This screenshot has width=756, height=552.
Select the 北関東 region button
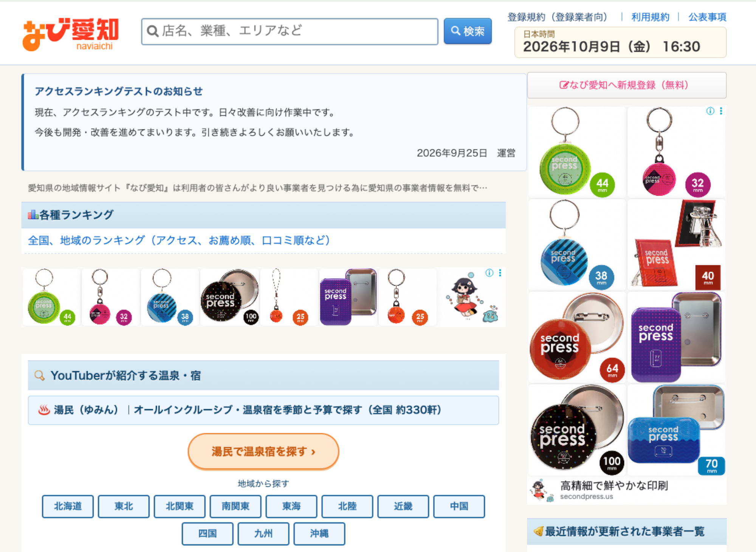pos(180,506)
